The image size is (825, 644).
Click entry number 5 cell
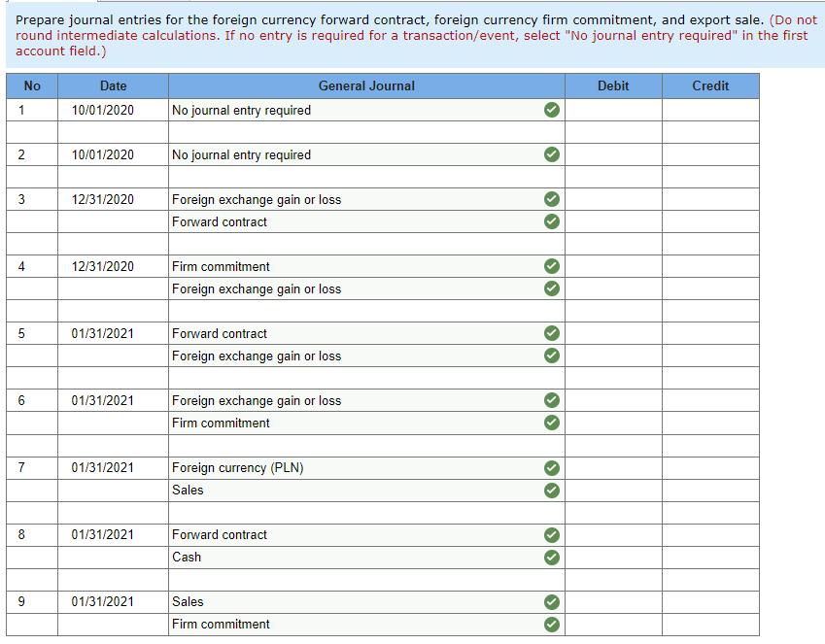[32, 333]
